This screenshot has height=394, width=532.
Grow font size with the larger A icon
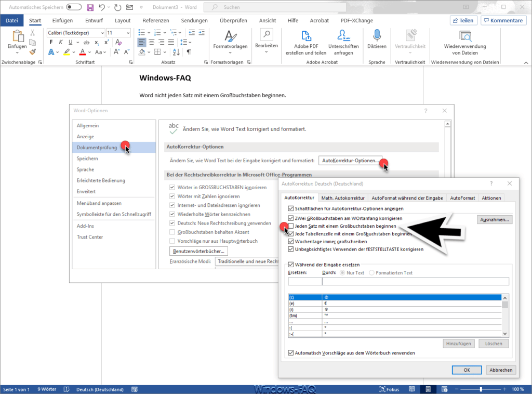[116, 52]
